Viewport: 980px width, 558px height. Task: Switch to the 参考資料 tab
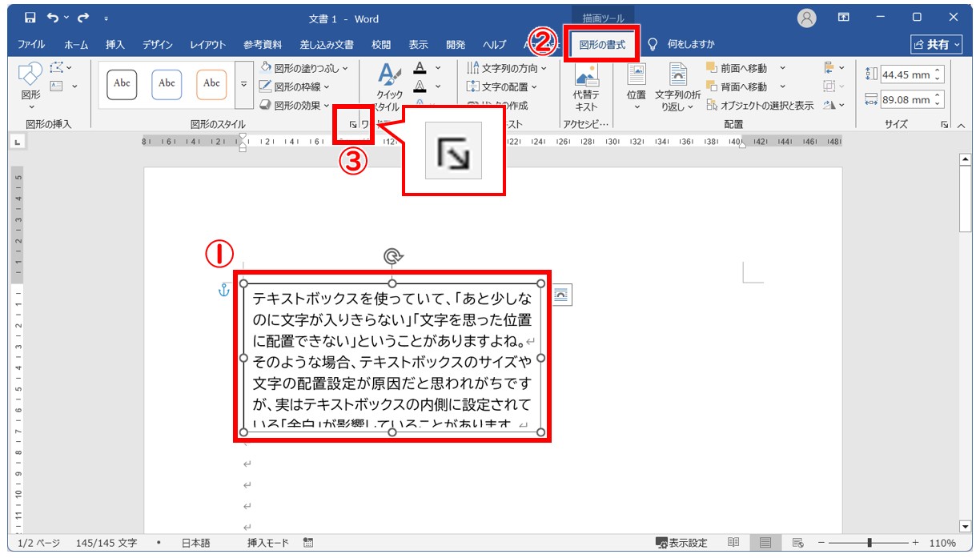coord(263,45)
